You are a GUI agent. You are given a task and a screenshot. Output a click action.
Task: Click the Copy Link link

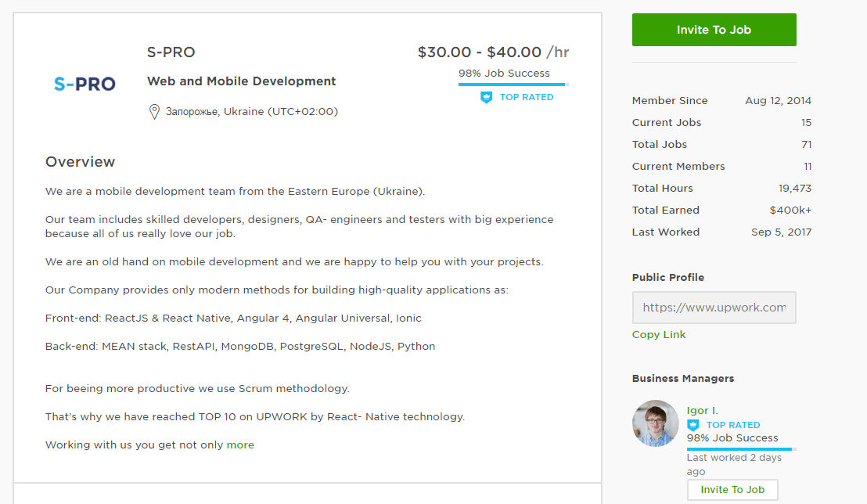tap(658, 334)
